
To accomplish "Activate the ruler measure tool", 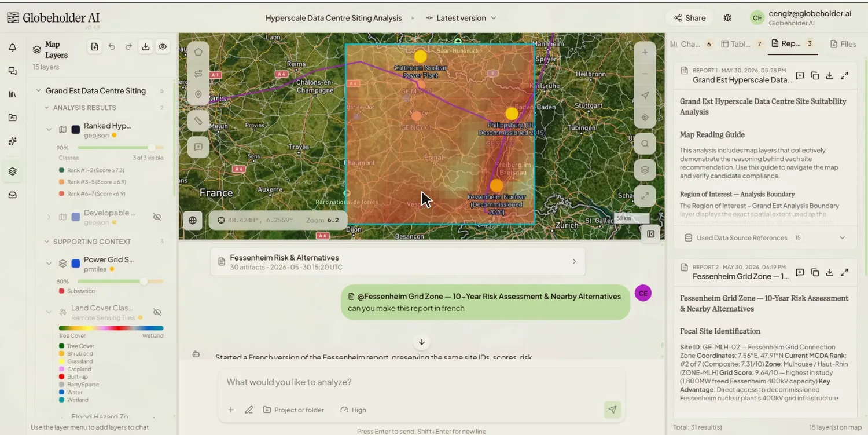I will (198, 121).
